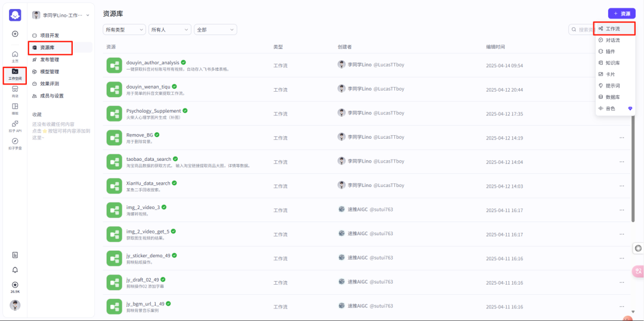Click the resource search field

coord(583,30)
